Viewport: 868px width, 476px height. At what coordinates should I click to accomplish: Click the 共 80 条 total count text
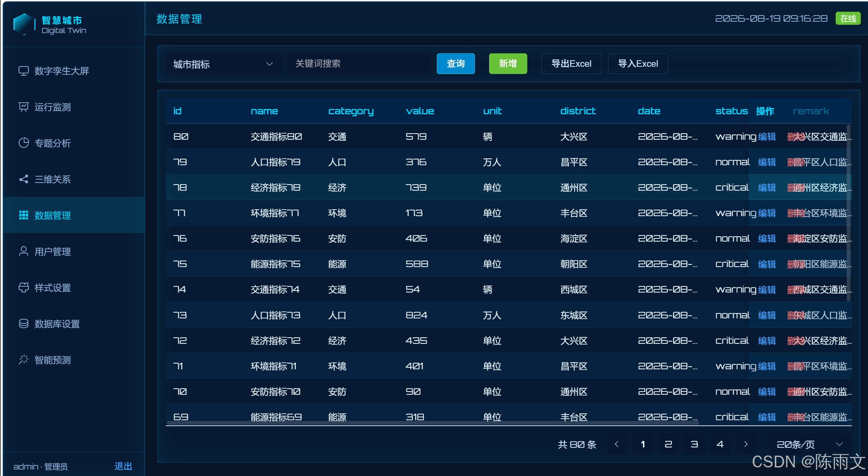point(577,444)
